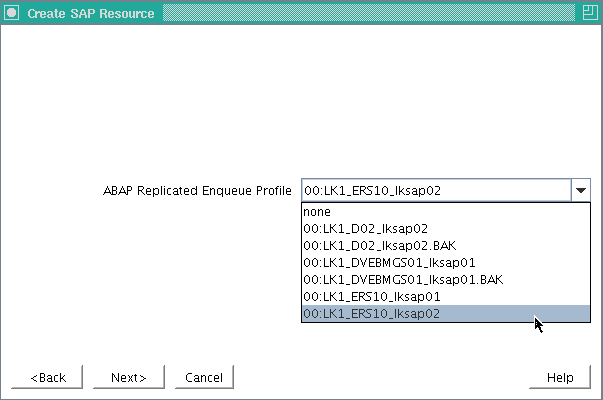The height and width of the screenshot is (400, 603).
Task: Select the 00:LK1_ERS10_lksap01 profile
Action: pos(446,296)
